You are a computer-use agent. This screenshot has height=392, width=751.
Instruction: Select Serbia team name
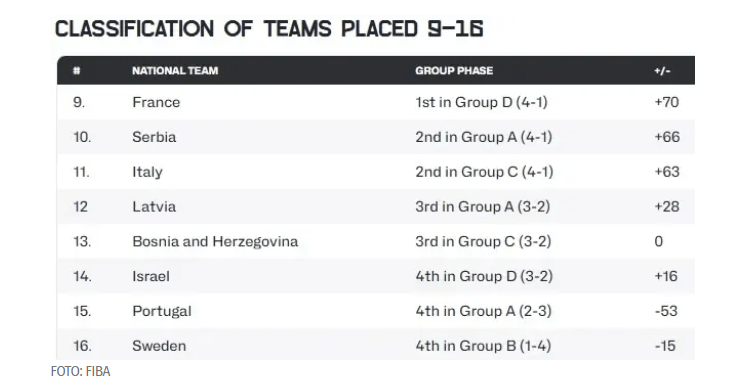point(154,137)
